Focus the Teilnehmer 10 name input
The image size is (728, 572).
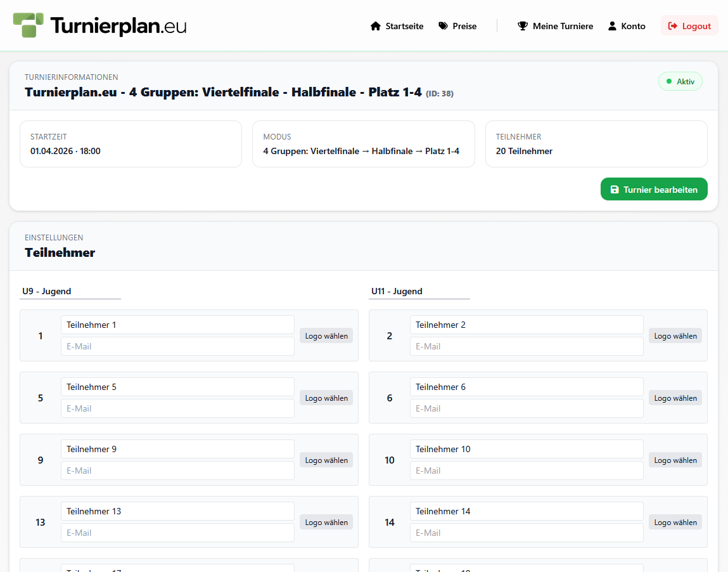(x=526, y=449)
